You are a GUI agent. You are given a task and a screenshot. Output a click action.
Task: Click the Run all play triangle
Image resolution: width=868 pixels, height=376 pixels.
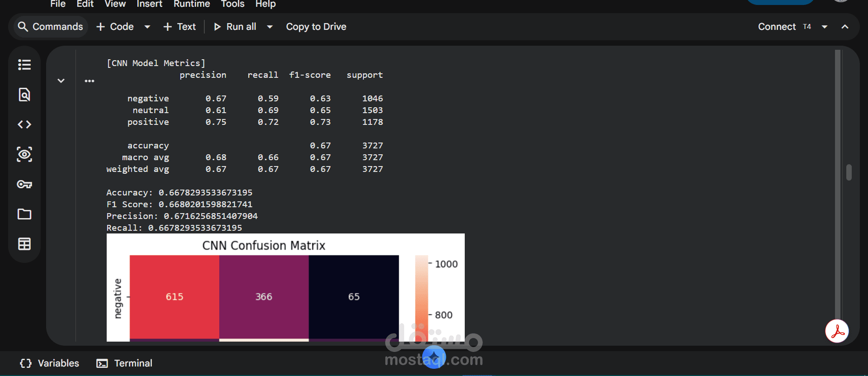tap(217, 27)
